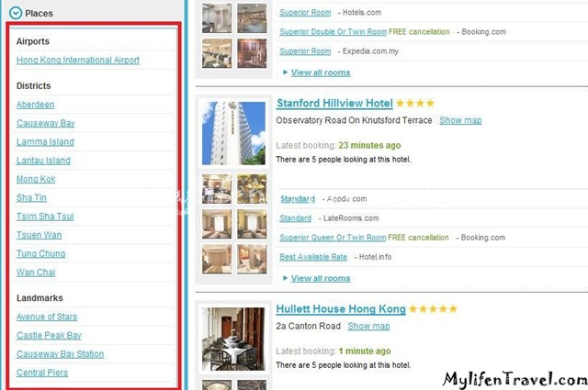Click previous hotel's conference room thumbnail
588x390 pixels.
[x=217, y=53]
